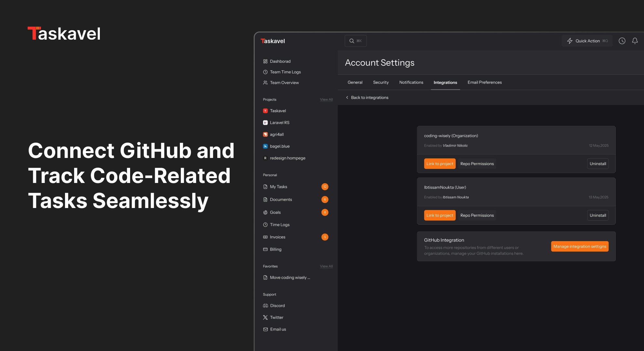Click Manage integration settings button

(579, 247)
